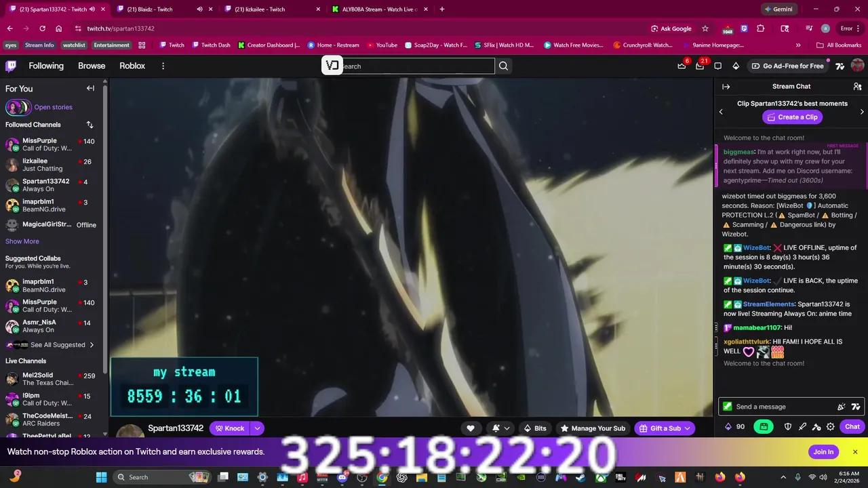868x488 pixels.
Task: Collapse the Stream Chat panel
Action: click(726, 87)
